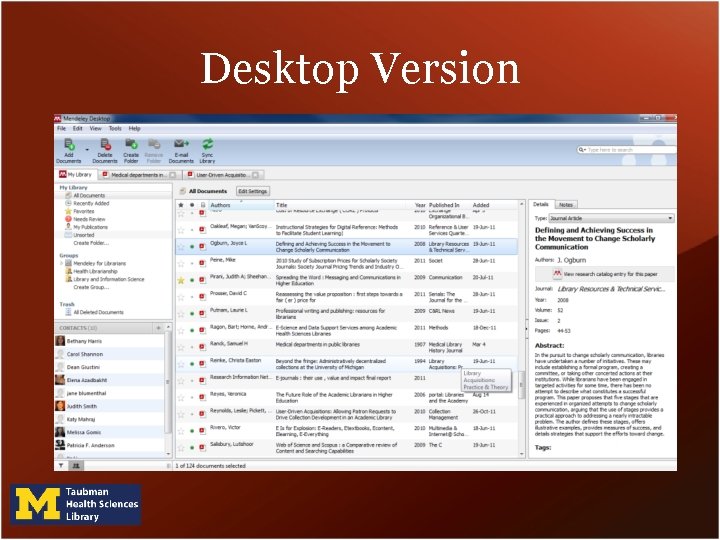Switch to the My Library tab

tap(76, 174)
